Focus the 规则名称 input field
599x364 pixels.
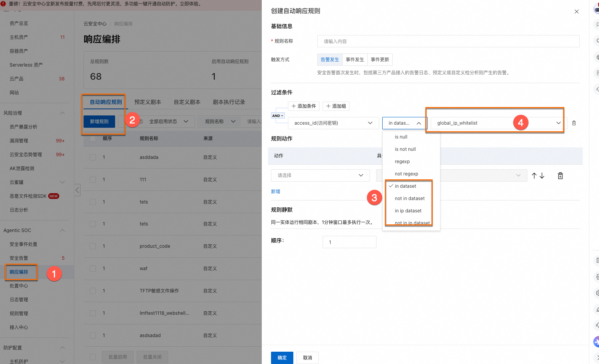(448, 41)
